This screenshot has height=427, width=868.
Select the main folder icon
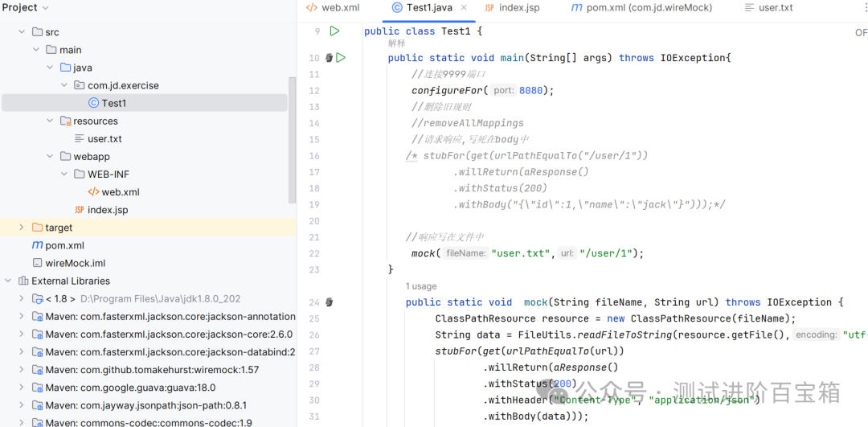(x=51, y=50)
